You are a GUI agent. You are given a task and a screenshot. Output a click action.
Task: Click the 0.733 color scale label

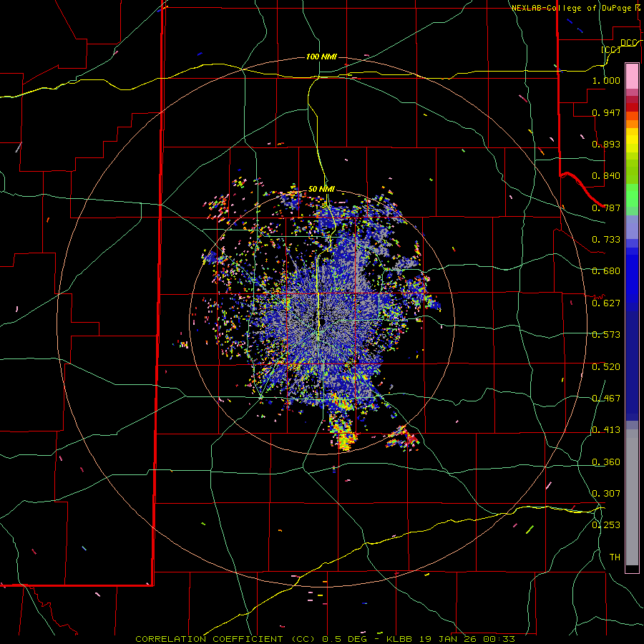click(x=606, y=240)
